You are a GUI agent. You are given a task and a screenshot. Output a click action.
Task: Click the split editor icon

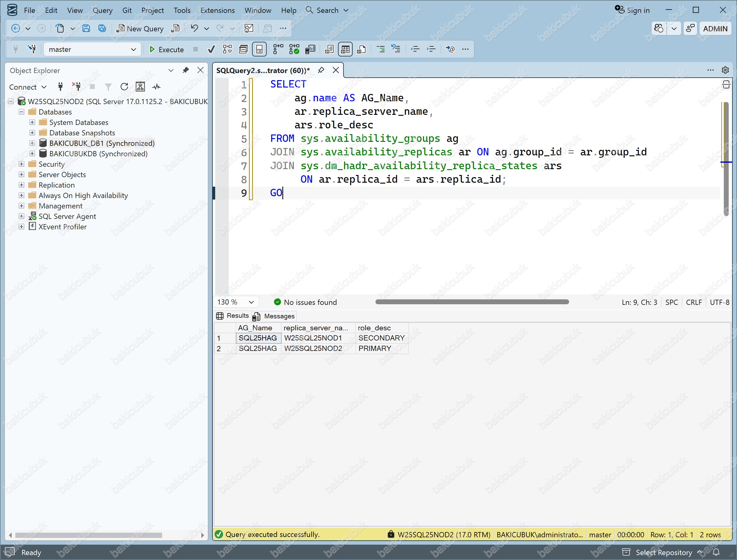726,85
